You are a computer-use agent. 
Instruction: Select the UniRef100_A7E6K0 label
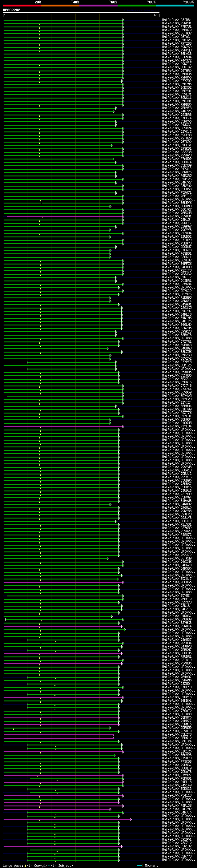177,250
